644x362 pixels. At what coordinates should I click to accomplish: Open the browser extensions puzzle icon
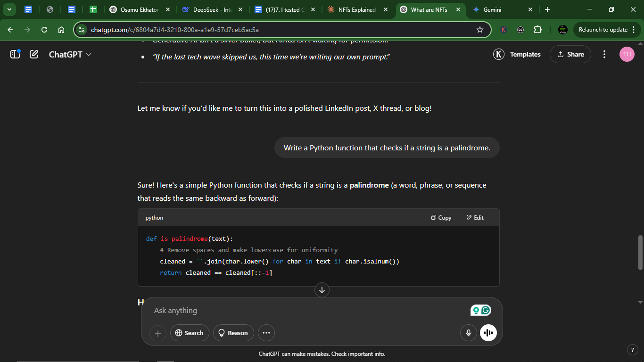click(538, 30)
